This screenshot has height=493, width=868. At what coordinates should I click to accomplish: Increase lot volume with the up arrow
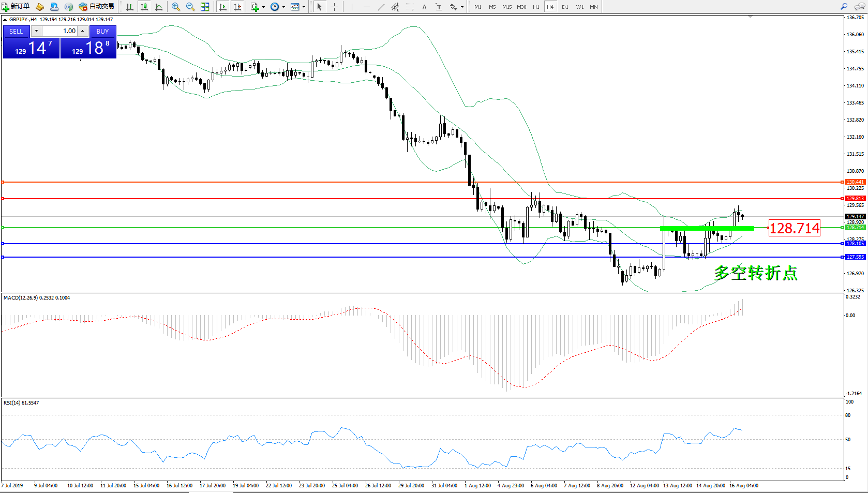[83, 31]
